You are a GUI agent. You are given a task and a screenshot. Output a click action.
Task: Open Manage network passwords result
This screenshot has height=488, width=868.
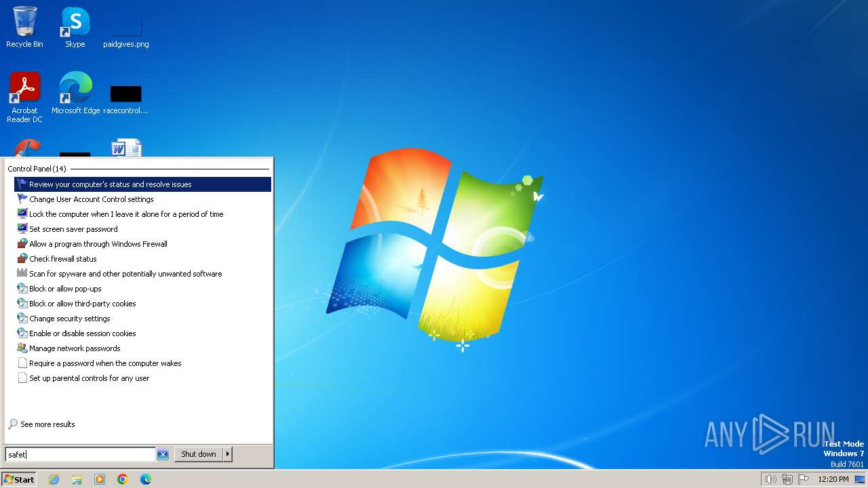[142, 348]
